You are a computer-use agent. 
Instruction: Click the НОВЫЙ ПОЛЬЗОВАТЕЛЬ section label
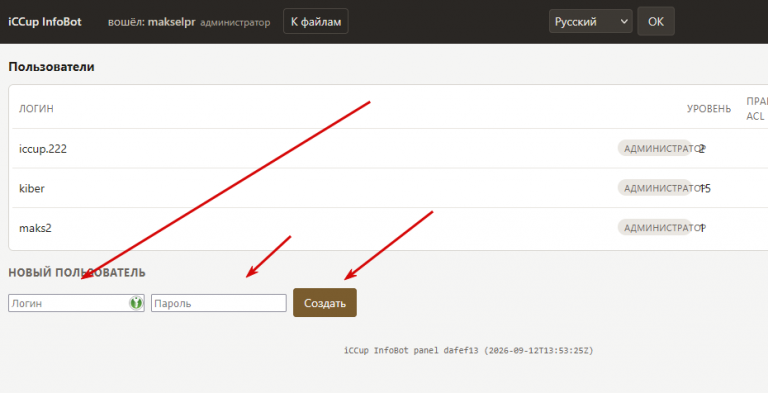pos(77,272)
